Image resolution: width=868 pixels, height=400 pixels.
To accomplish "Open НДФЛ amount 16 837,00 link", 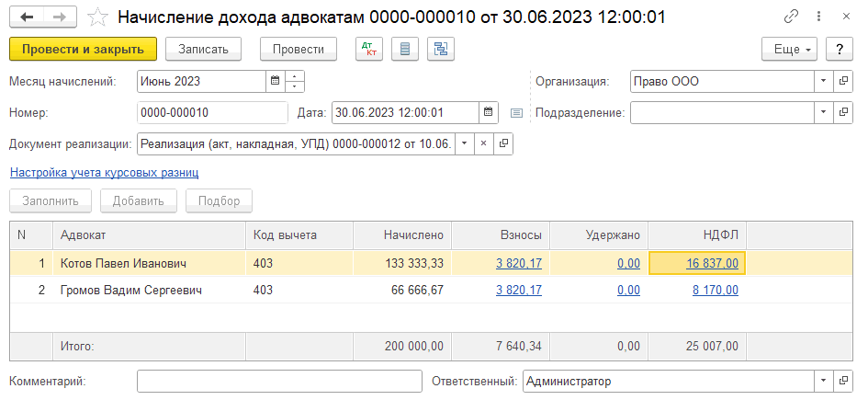I will pyautogui.click(x=712, y=264).
